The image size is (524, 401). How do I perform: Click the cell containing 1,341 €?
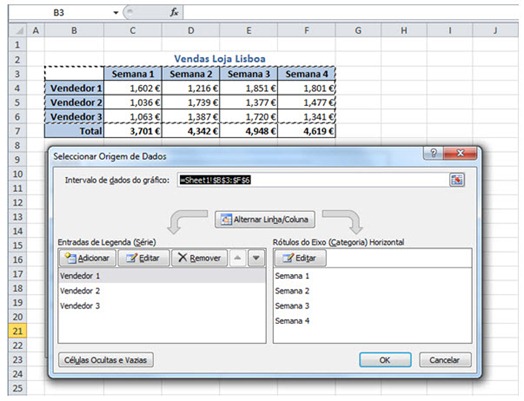(306, 117)
